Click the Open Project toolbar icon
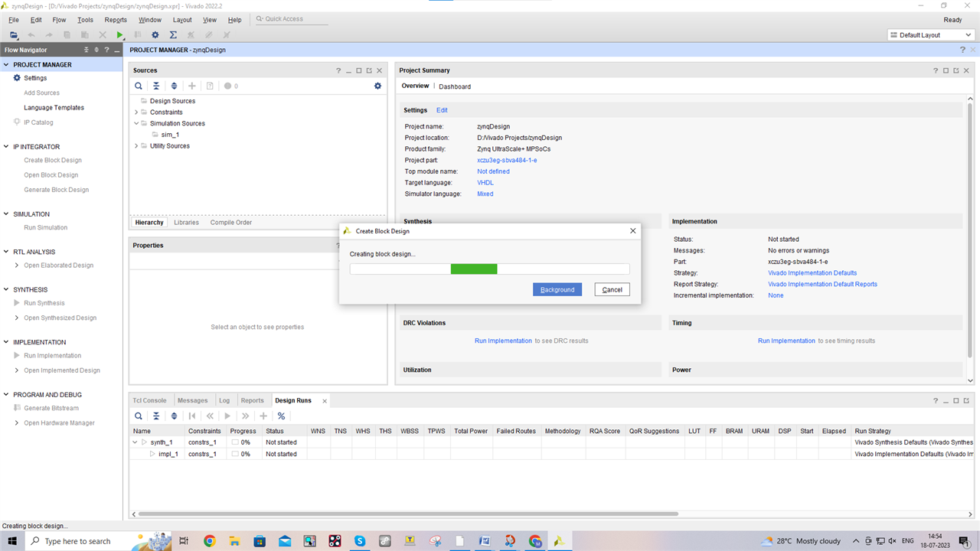The width and height of the screenshot is (980, 551). (14, 35)
